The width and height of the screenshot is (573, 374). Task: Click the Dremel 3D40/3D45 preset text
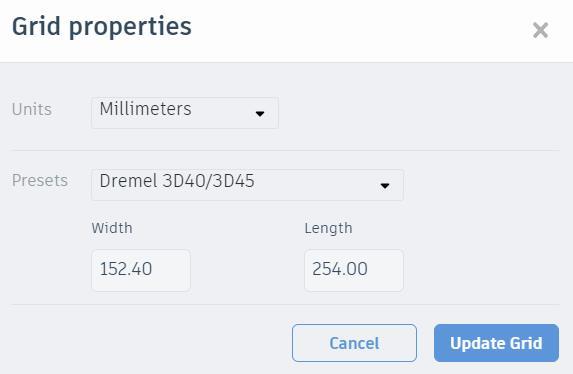point(177,181)
